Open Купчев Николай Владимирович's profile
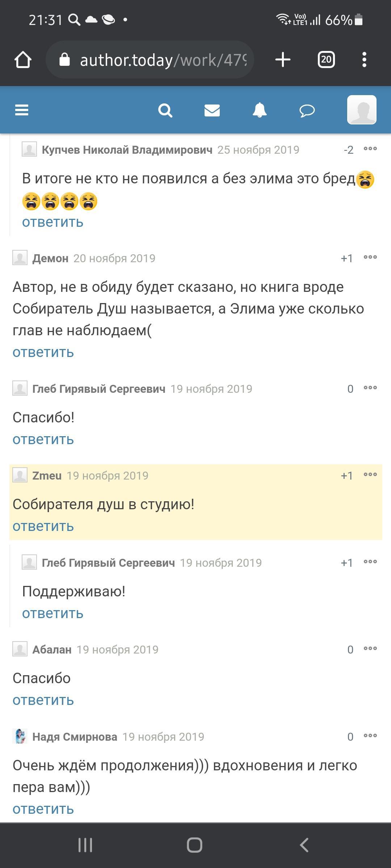Image resolution: width=391 pixels, height=868 pixels. 127,150
